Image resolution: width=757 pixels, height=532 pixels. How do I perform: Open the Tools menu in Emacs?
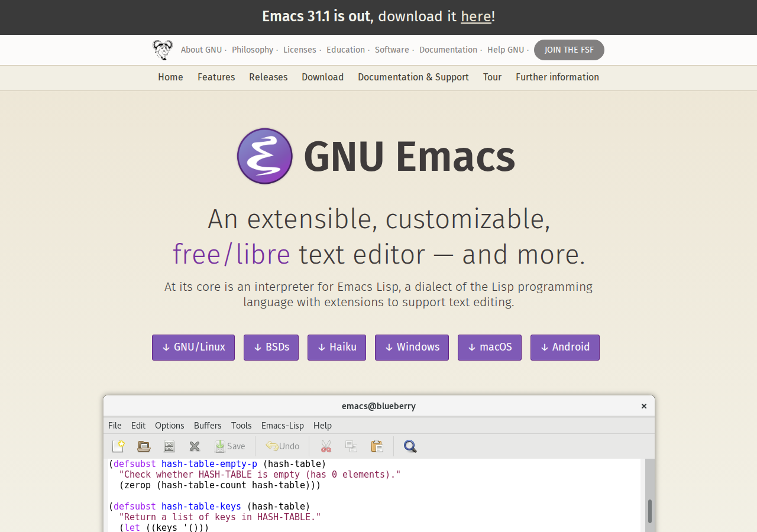(x=241, y=426)
